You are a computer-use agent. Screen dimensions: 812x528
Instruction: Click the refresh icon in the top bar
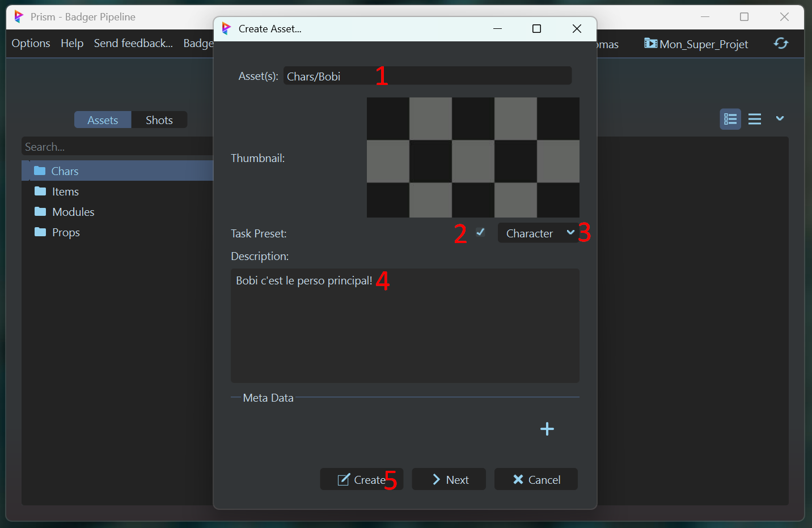tap(781, 44)
